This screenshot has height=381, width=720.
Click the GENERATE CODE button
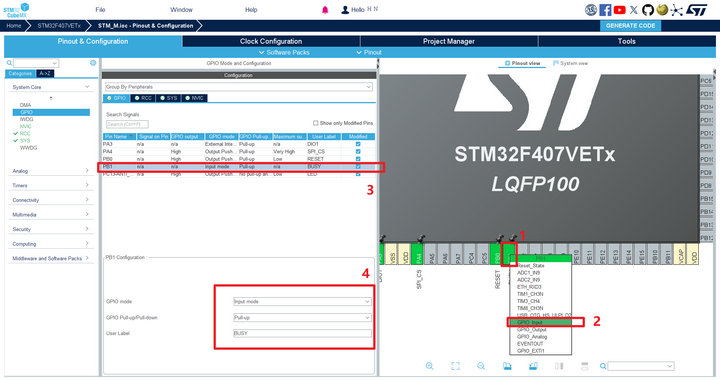[x=630, y=26]
